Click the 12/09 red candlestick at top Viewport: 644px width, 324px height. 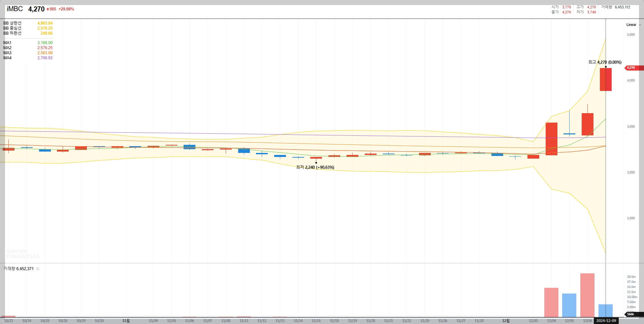(x=606, y=79)
